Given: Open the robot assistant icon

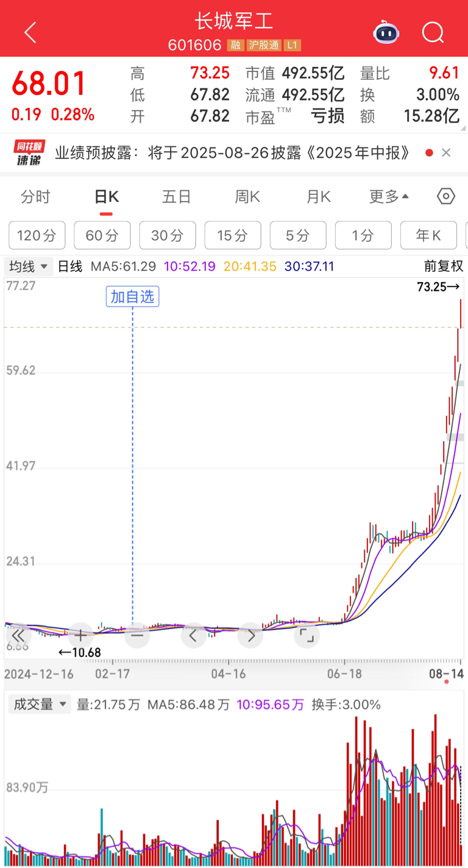Looking at the screenshot, I should point(386,32).
